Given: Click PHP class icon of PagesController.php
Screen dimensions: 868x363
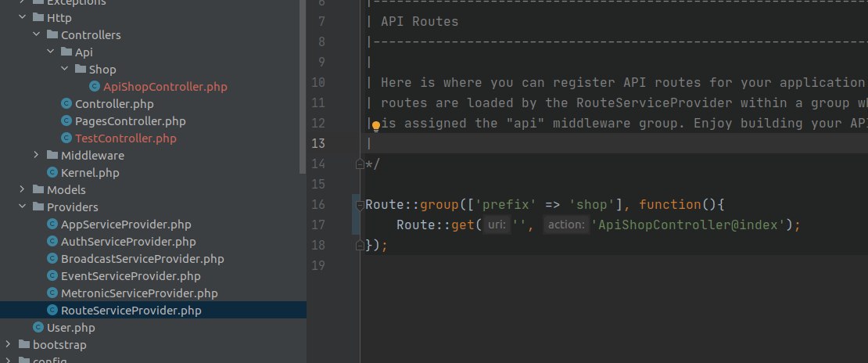Looking at the screenshot, I should [x=66, y=120].
